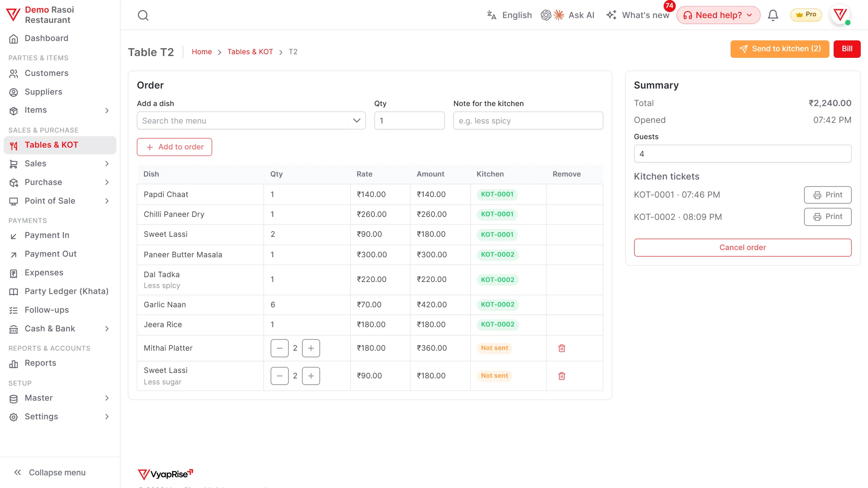Increase Mithai Platter quantity
The image size is (868, 488).
(311, 348)
